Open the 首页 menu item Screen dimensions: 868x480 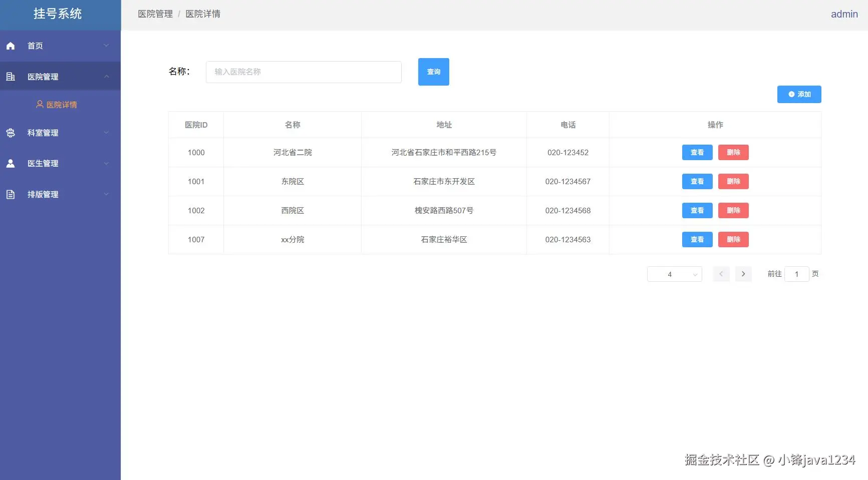point(60,46)
